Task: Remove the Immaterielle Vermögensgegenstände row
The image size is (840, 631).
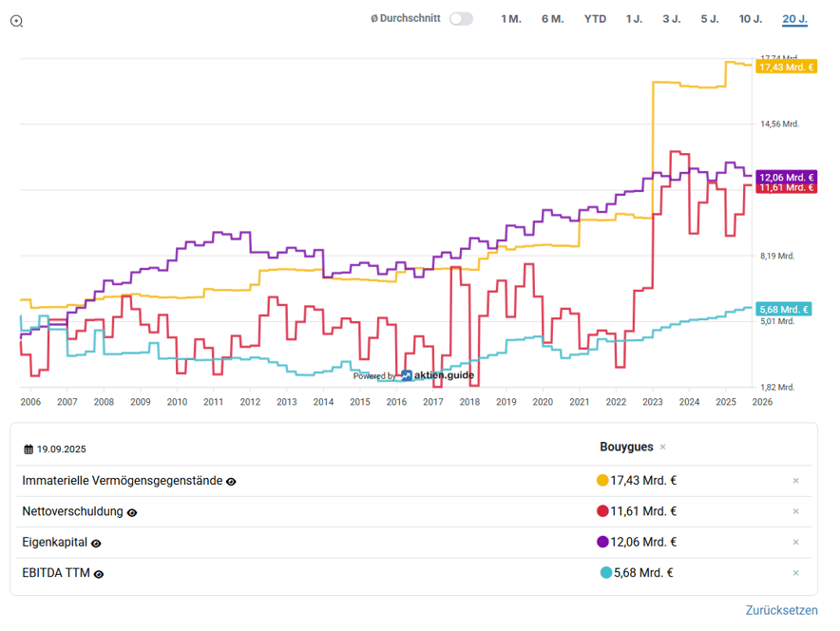Action: coord(795,481)
